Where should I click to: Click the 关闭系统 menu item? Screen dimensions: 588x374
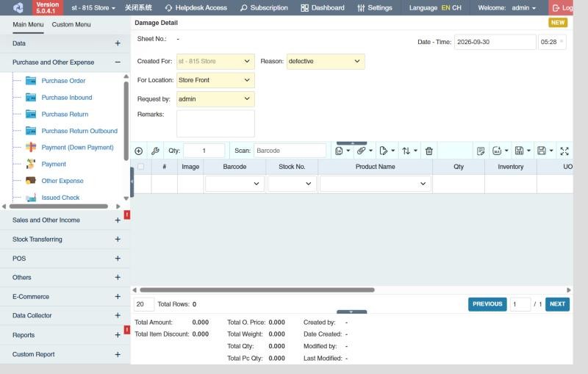click(138, 7)
